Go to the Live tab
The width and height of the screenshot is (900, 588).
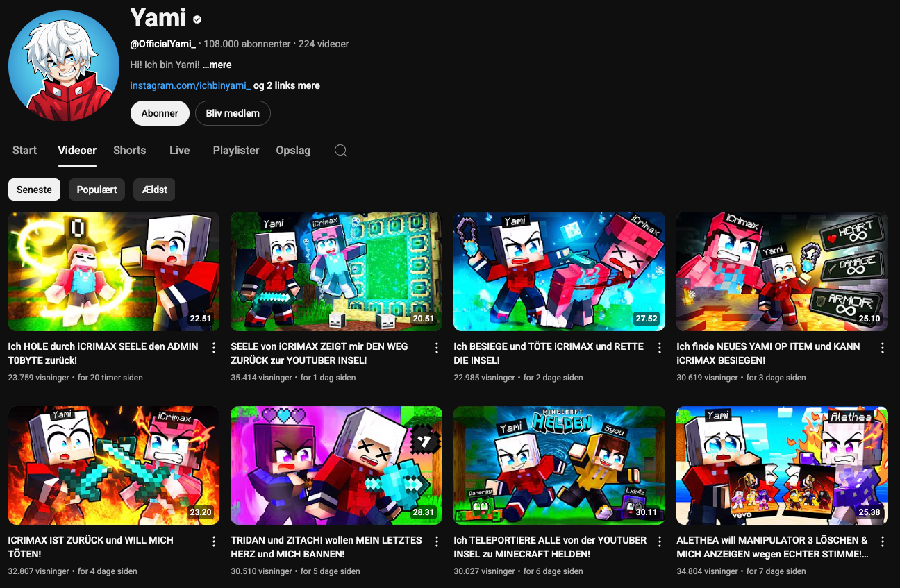[x=179, y=150]
